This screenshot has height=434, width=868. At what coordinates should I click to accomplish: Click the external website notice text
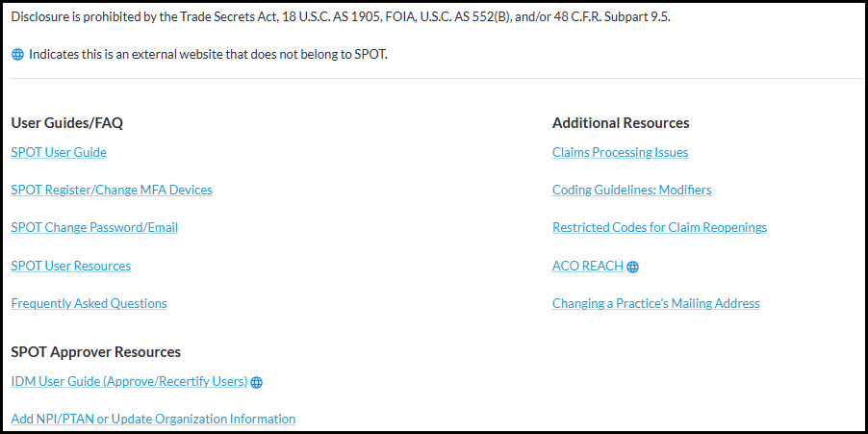[x=208, y=55]
